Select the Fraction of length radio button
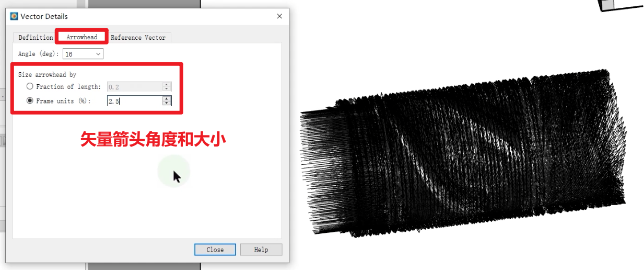Viewport: 644px width, 270px height. pos(30,86)
